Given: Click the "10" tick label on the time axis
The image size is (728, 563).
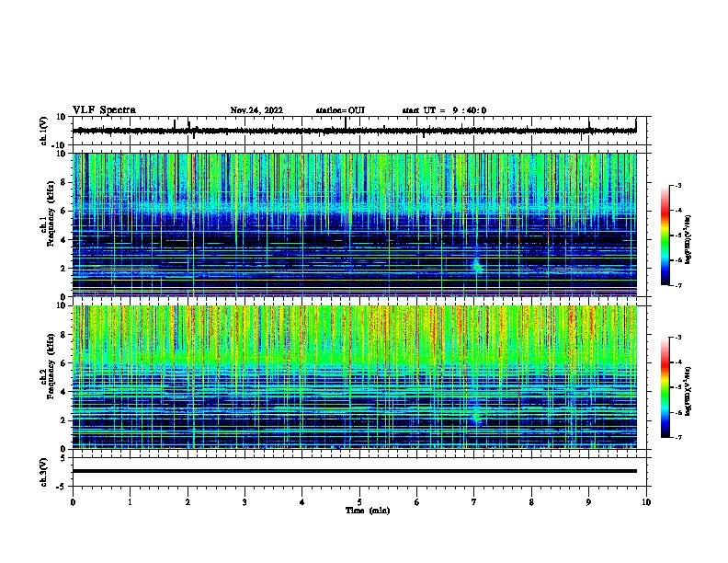Looking at the screenshot, I should [646, 502].
